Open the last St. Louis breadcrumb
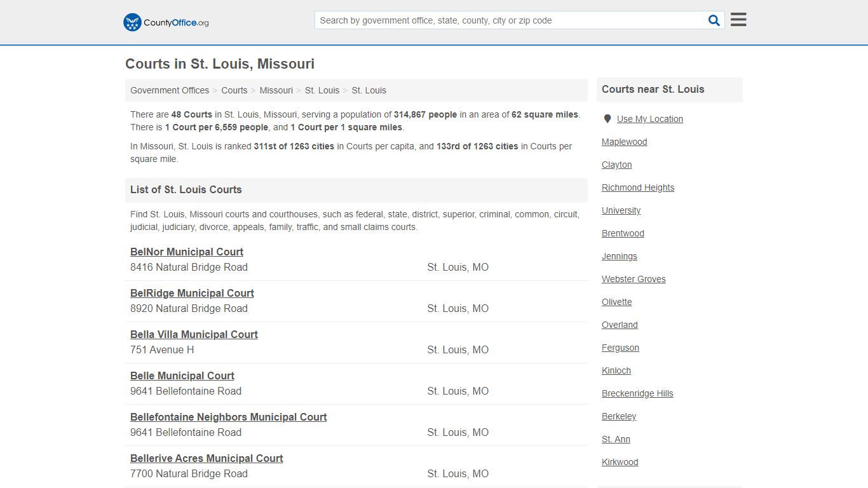868x488 pixels. (369, 90)
